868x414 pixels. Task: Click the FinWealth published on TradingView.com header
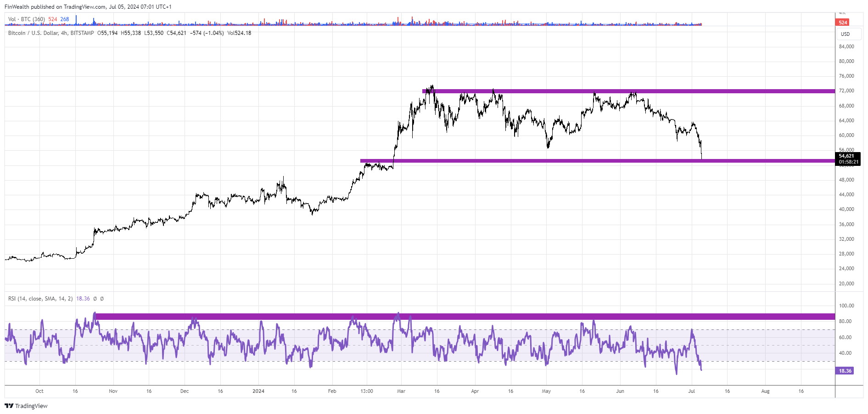tap(88, 7)
